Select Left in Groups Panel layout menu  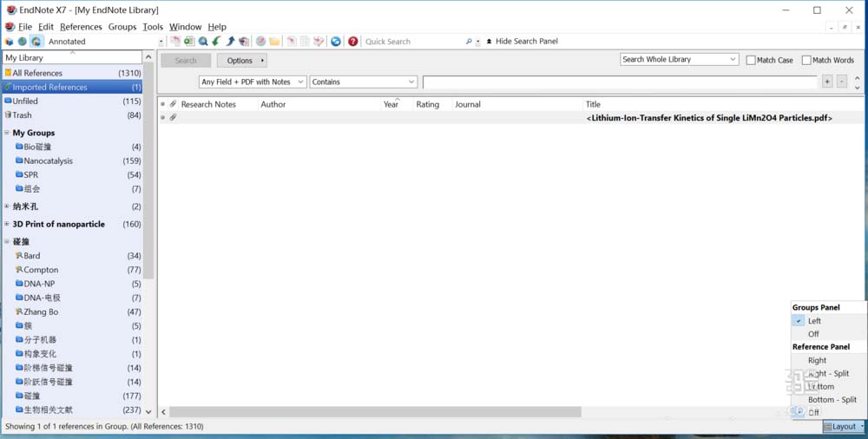(828, 321)
